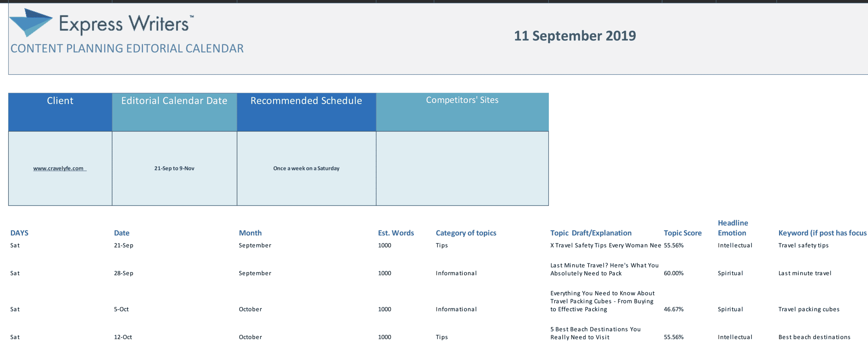The height and width of the screenshot is (350, 868).
Task: Select the Informational category in 5-Oct row
Action: (x=456, y=309)
